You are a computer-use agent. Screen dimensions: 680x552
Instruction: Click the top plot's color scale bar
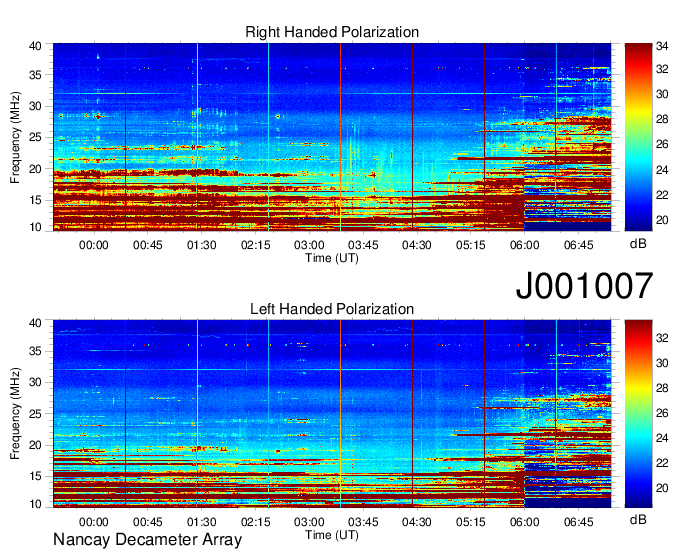638,137
